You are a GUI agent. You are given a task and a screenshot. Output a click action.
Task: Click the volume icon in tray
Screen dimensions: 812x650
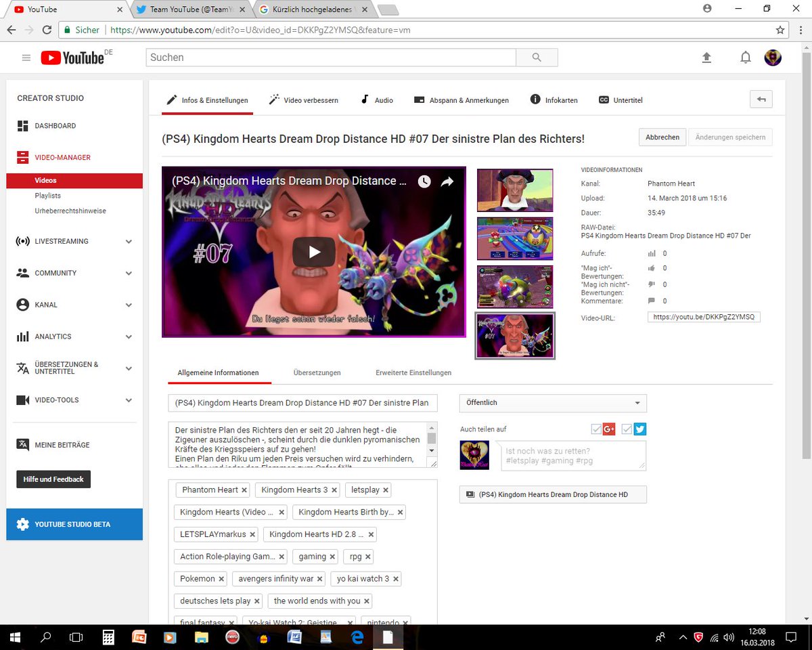pyautogui.click(x=729, y=637)
